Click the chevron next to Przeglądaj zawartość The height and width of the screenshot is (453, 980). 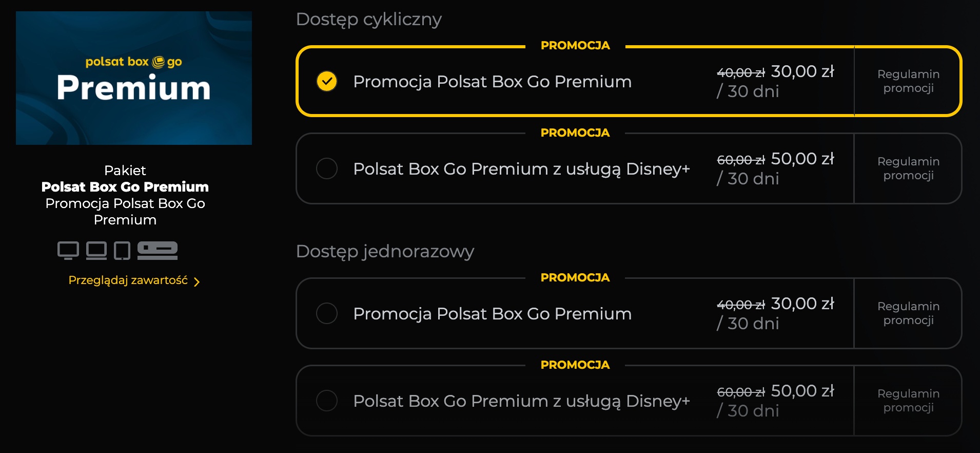[197, 281]
